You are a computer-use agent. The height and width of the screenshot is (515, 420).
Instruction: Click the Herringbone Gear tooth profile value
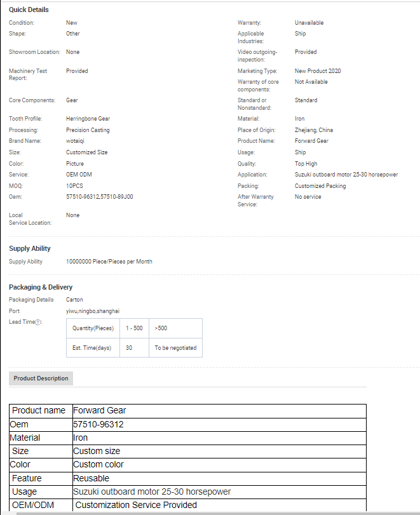tap(88, 119)
